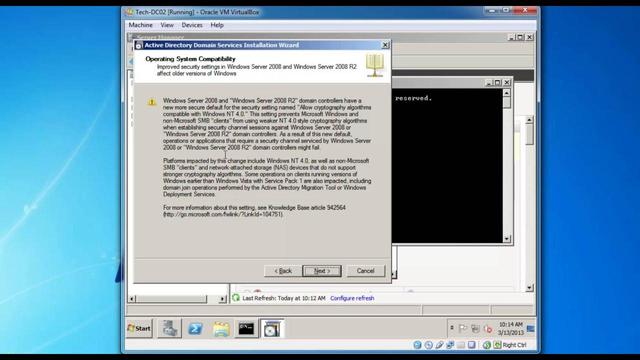Show hidden tray icons arrow
The width and height of the screenshot is (640, 360).
(452, 328)
